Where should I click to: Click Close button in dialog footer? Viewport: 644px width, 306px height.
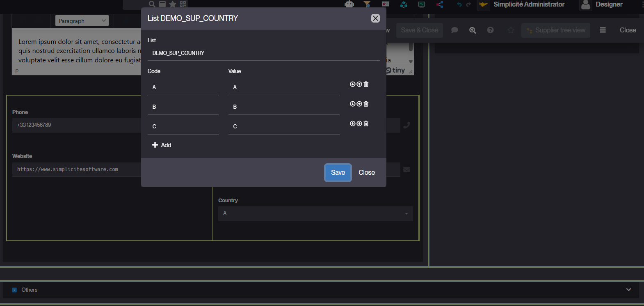367,172
